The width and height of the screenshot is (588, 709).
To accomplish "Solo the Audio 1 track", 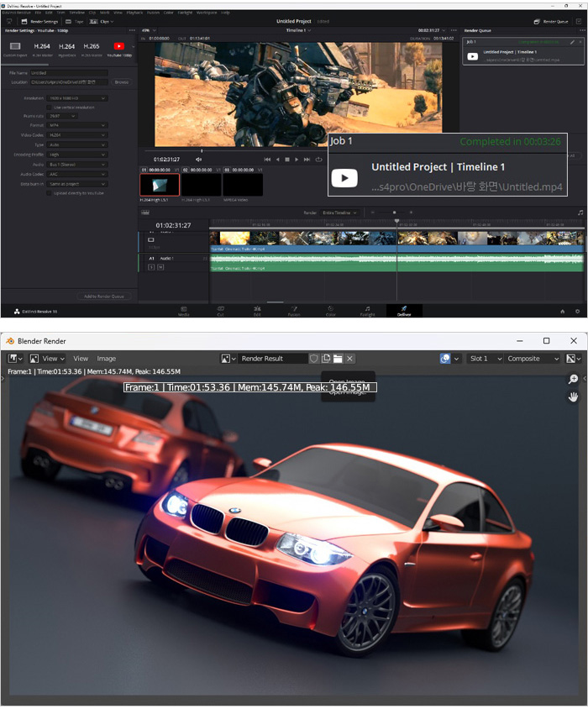I will (x=151, y=267).
